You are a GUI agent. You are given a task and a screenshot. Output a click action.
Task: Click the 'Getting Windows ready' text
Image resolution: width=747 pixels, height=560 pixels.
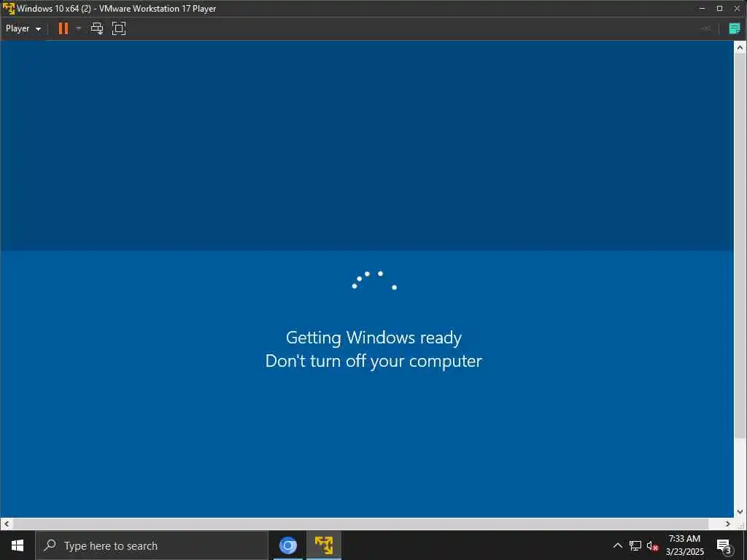point(373,337)
